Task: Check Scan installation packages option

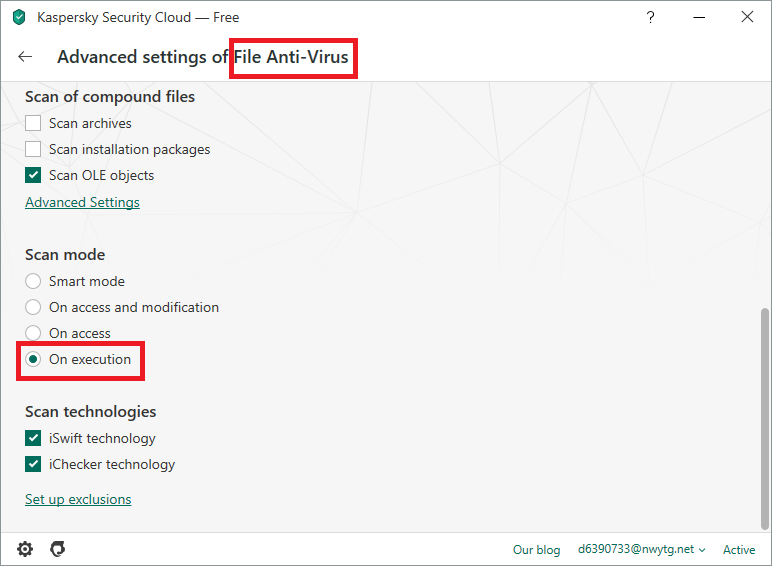Action: coord(34,149)
